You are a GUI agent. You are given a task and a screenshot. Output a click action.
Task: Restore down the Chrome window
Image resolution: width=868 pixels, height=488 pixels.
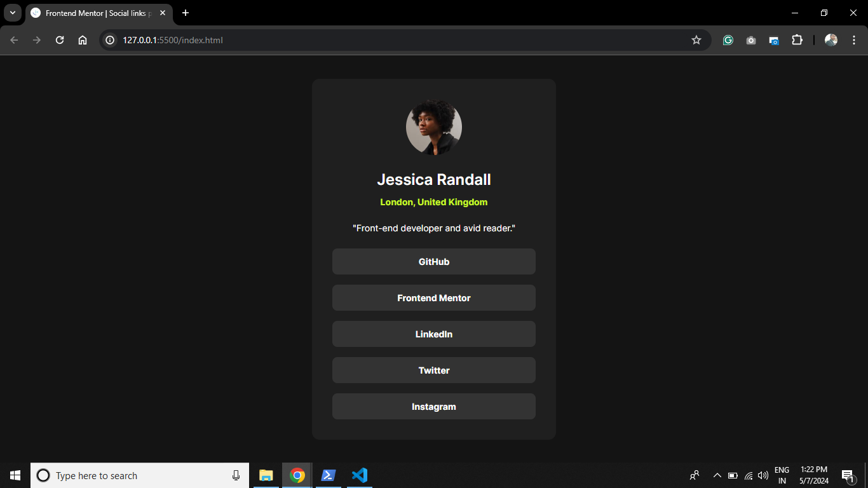click(824, 13)
